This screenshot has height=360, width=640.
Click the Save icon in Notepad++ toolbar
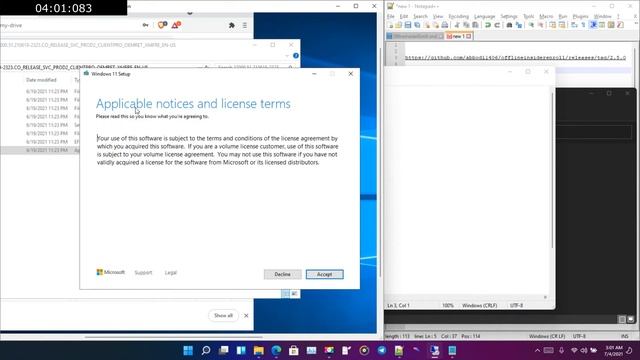tap(408, 25)
